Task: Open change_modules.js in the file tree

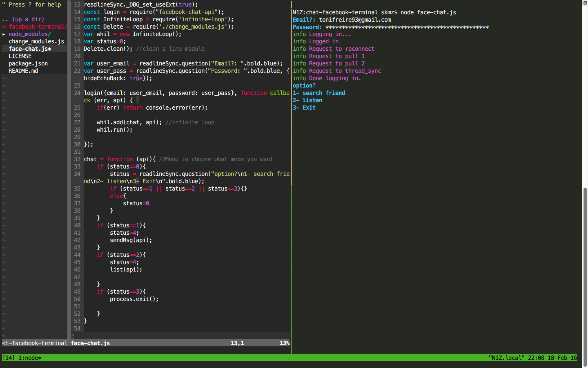Action: pos(36,41)
